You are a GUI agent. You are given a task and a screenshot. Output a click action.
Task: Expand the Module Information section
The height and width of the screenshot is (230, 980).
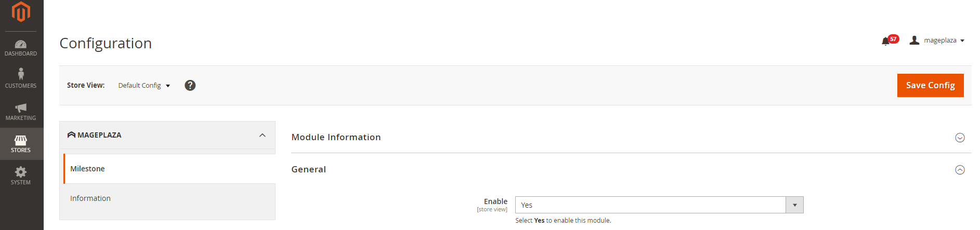[960, 138]
